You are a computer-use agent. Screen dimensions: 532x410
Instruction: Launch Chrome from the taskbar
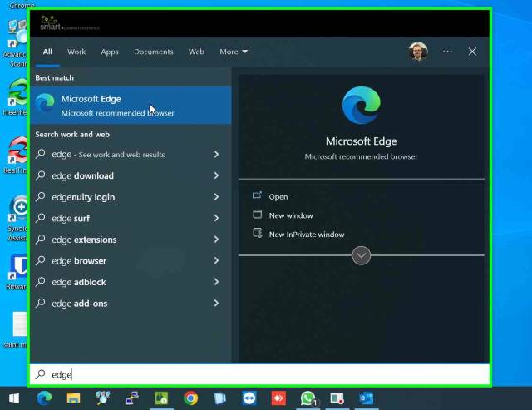[x=190, y=398]
